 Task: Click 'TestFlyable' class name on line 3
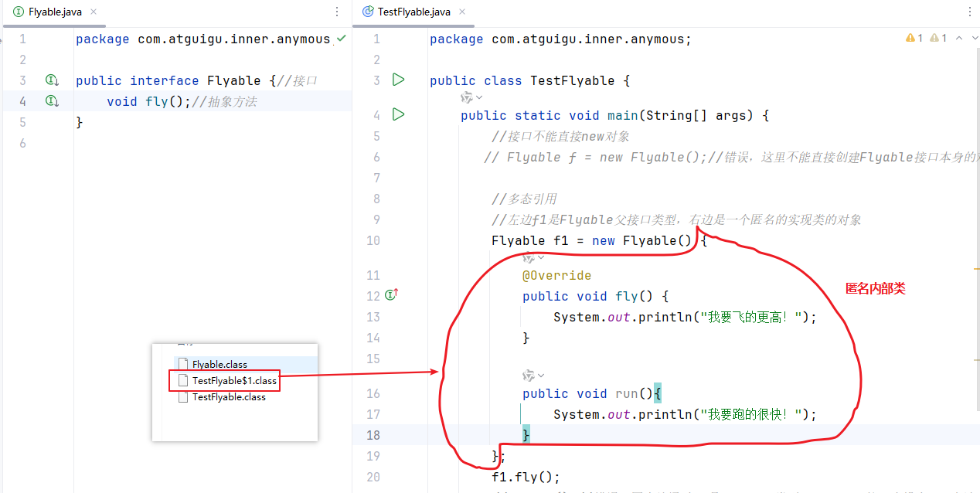point(573,80)
